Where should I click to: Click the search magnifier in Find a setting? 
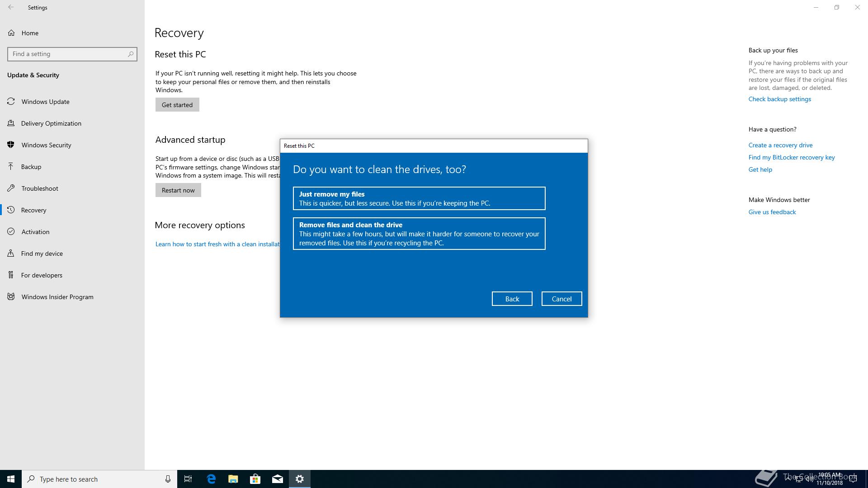pyautogui.click(x=131, y=54)
